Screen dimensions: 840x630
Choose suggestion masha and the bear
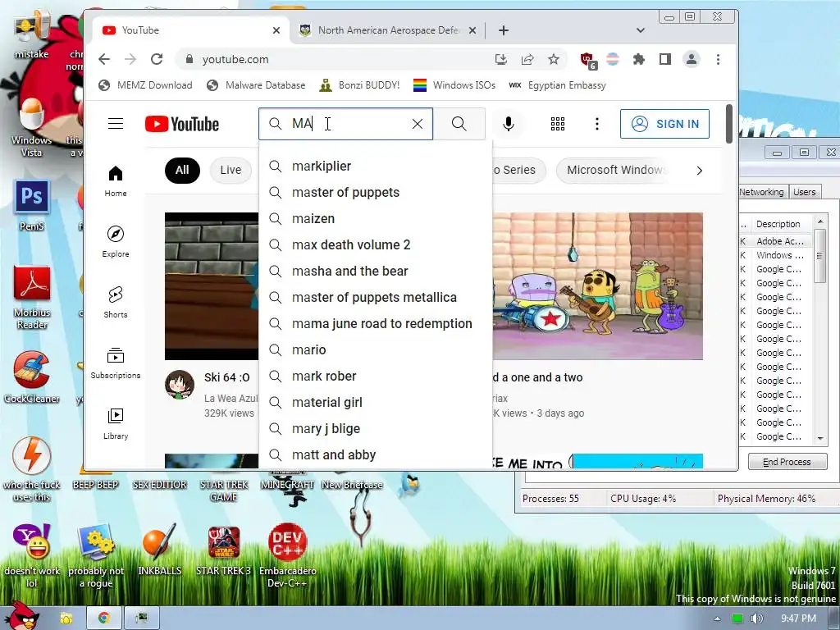[375, 271]
